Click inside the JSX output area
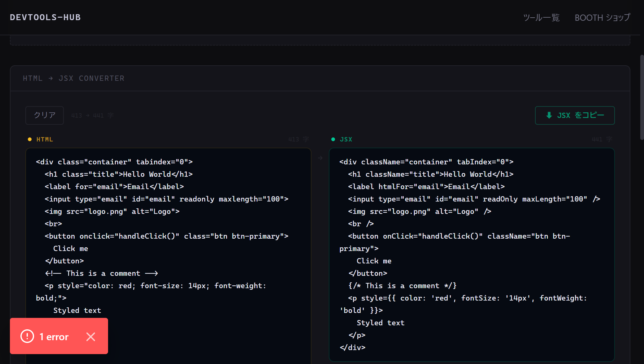Image resolution: width=644 pixels, height=364 pixels. point(472,254)
